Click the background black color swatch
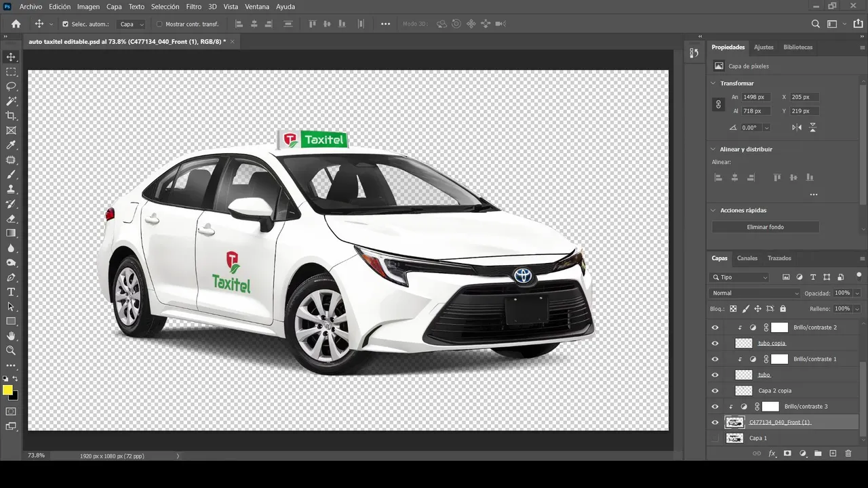Viewport: 868px width, 488px height. 14,396
